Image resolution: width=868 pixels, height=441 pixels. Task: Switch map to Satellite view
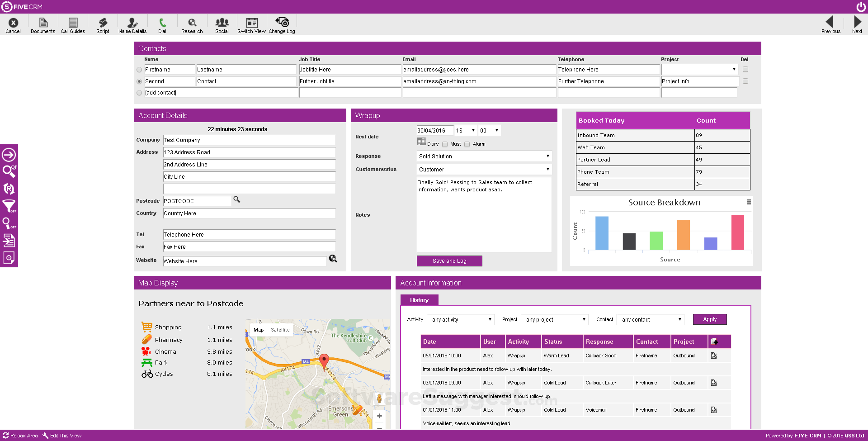pyautogui.click(x=280, y=330)
